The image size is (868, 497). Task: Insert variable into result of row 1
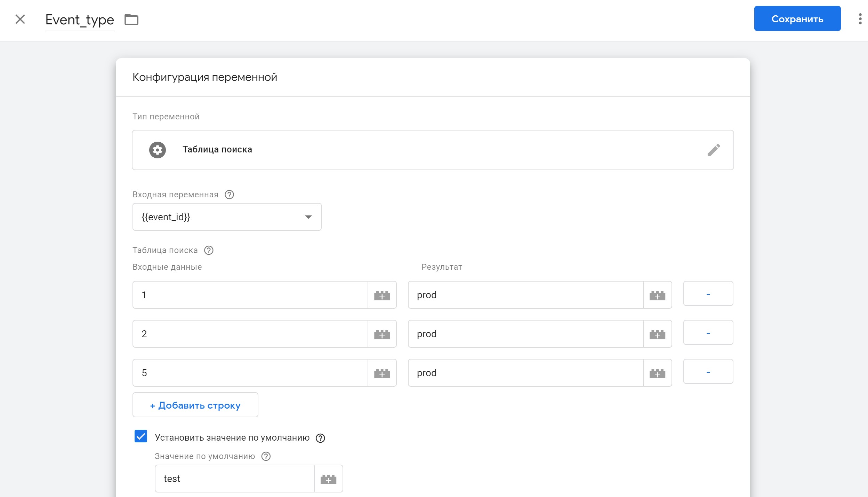pos(657,295)
